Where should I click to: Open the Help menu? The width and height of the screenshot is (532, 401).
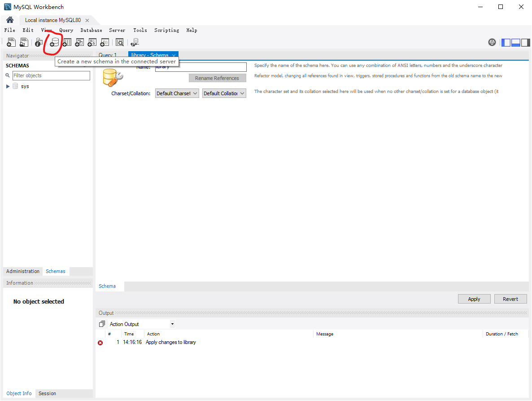coord(192,30)
